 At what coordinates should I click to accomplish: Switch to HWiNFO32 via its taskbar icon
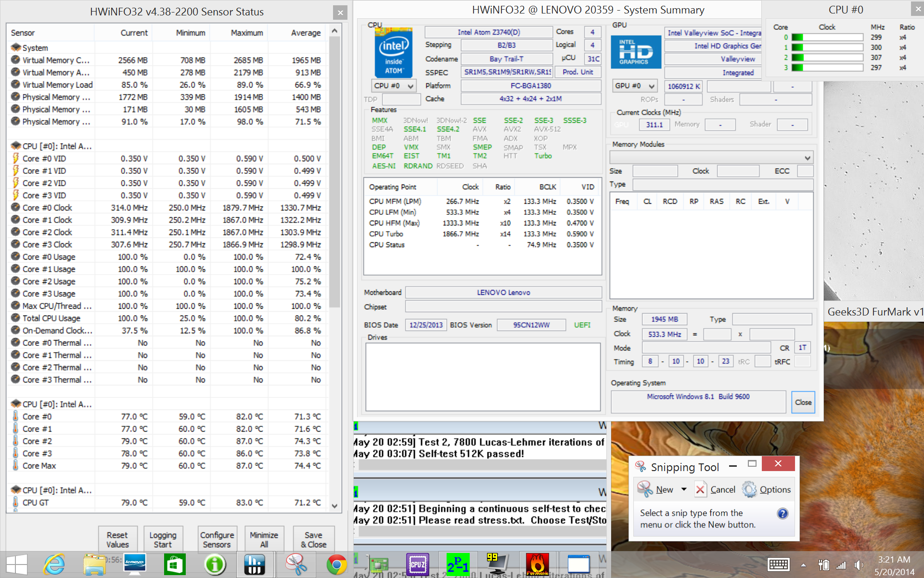255,565
